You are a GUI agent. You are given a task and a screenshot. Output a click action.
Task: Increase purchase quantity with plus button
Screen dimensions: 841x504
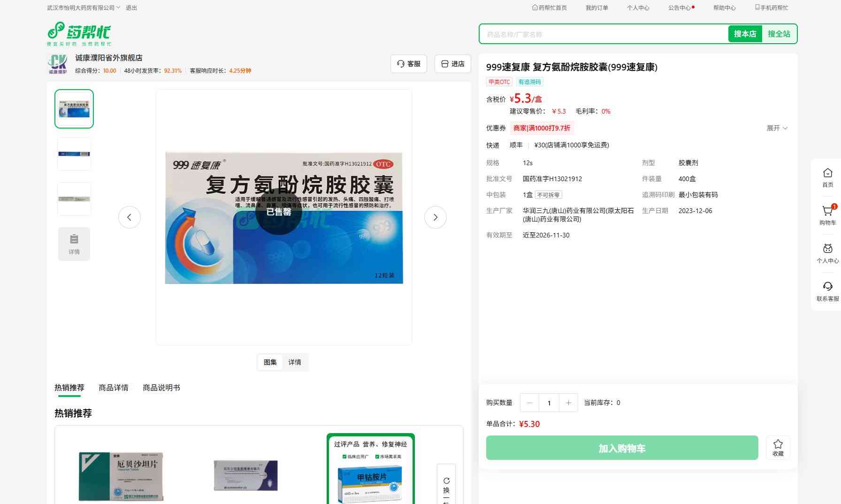tap(568, 403)
